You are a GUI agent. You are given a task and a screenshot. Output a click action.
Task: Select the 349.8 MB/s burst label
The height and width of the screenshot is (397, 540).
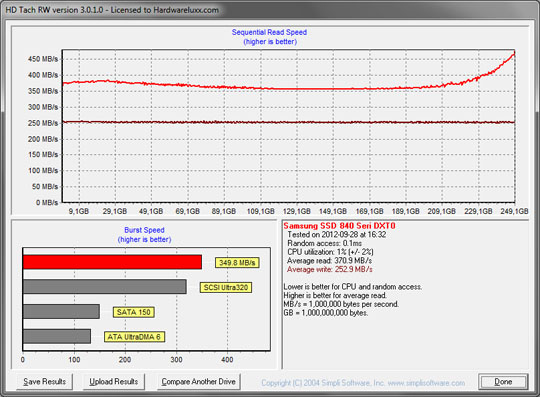[x=237, y=263]
